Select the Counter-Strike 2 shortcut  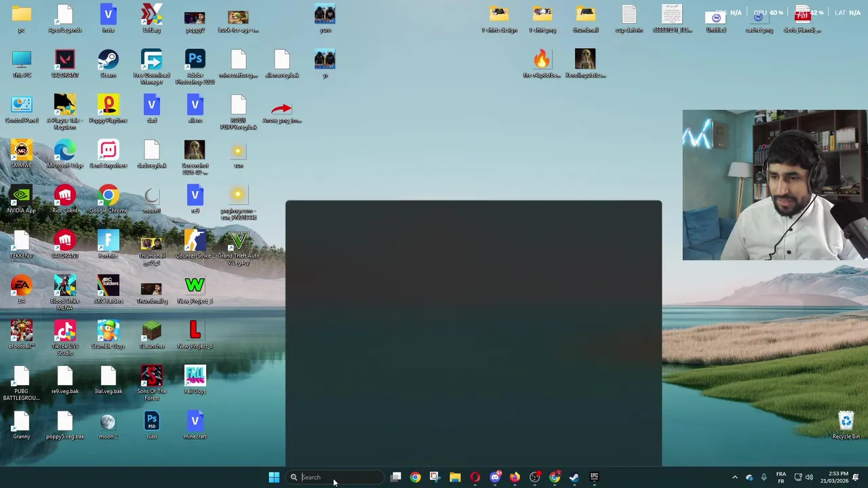195,245
